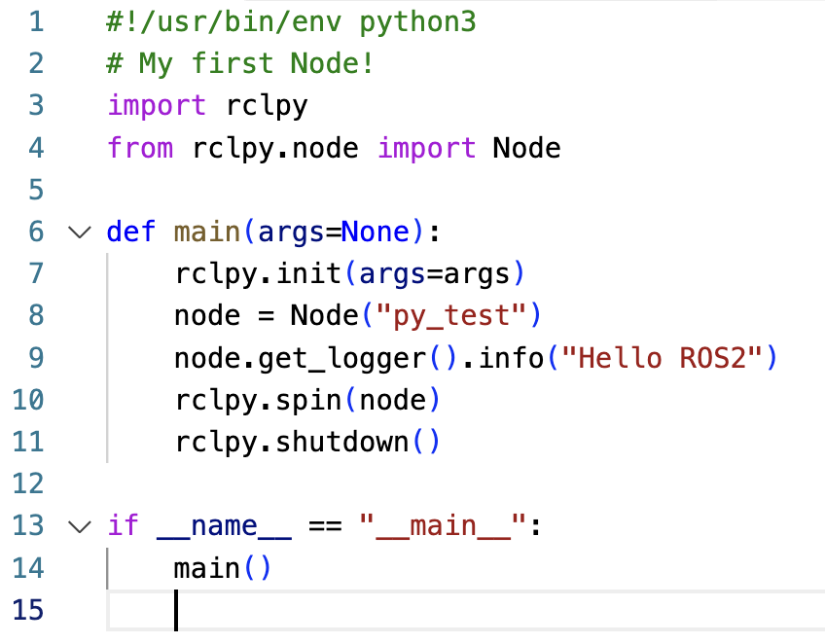Viewport: 825px width, 644px height.
Task: Click 'rclpy.shutdown' call on line 11
Action: click(x=292, y=443)
